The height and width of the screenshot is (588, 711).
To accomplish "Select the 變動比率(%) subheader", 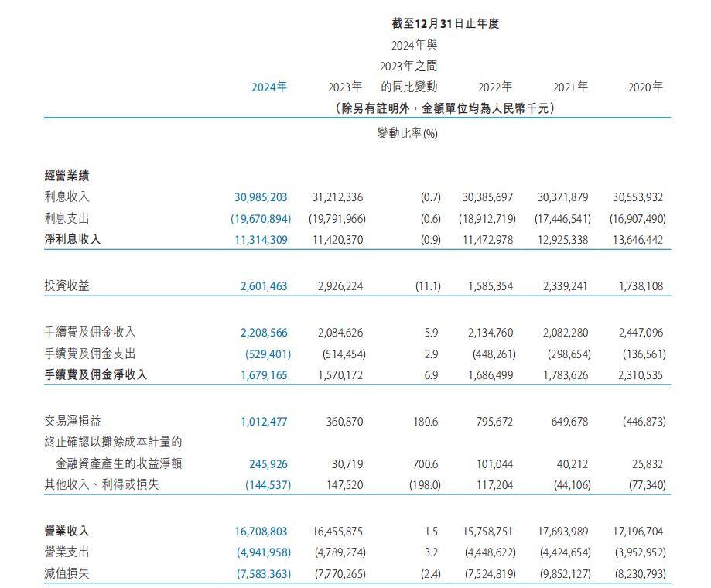I will click(407, 134).
